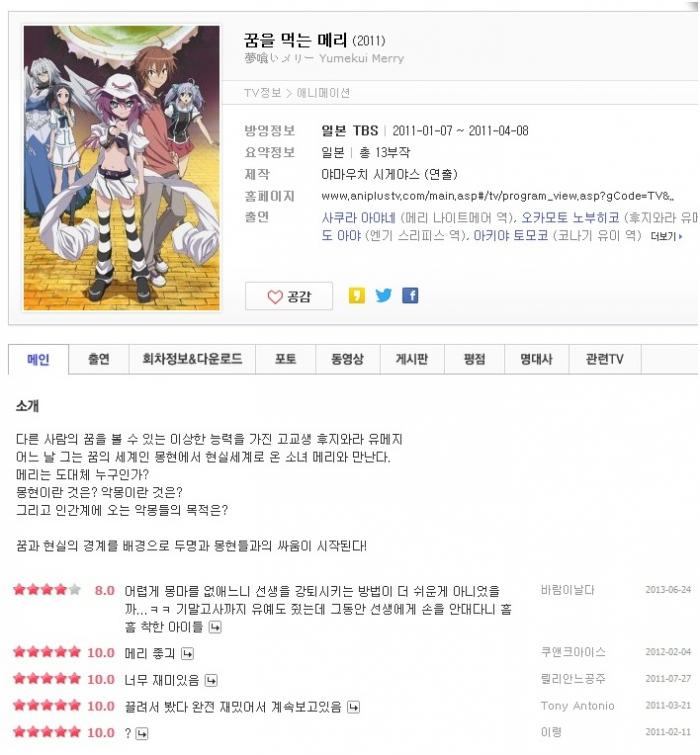Screen dimensions: 700x755
Task: Go to the 평점 tab
Action: (x=474, y=359)
